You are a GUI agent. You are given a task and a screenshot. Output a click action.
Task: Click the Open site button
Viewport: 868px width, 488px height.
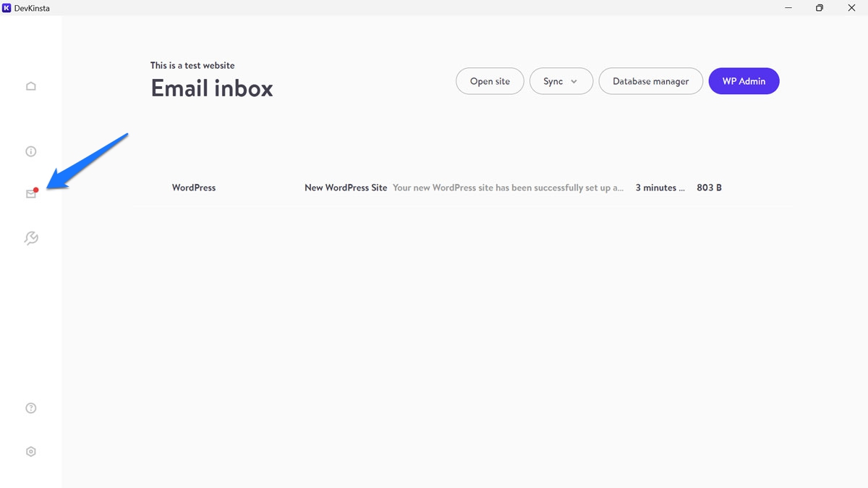pos(490,82)
